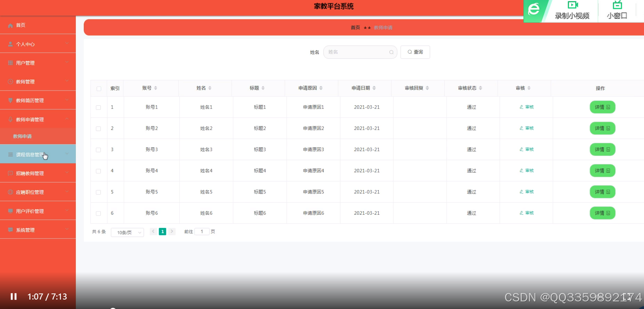The width and height of the screenshot is (644, 309).
Task: Click 审核 link in 账号5 row
Action: (x=526, y=192)
